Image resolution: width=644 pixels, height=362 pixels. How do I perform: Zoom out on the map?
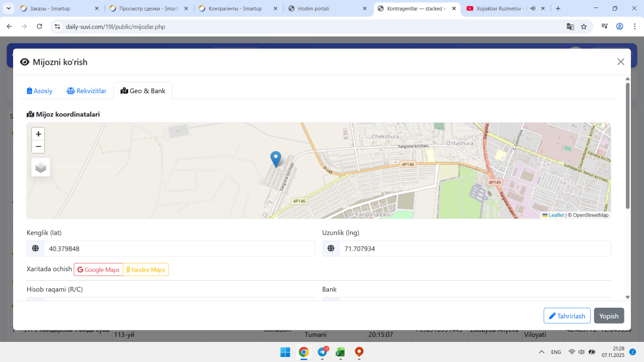pos(38,147)
